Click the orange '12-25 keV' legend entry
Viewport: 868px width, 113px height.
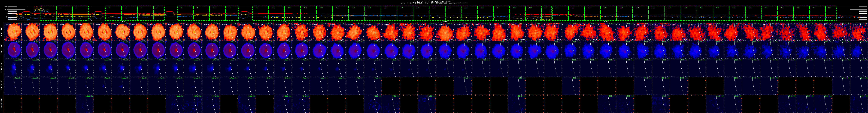[38, 8]
